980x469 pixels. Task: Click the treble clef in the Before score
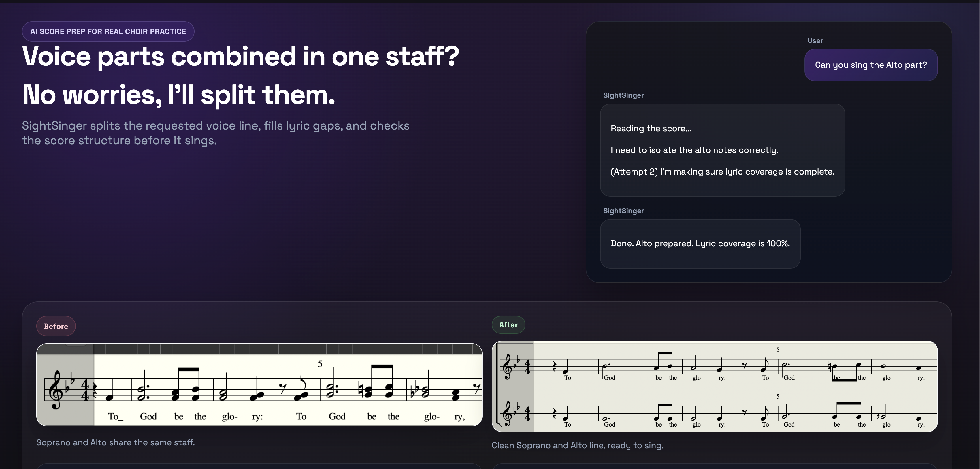point(56,389)
